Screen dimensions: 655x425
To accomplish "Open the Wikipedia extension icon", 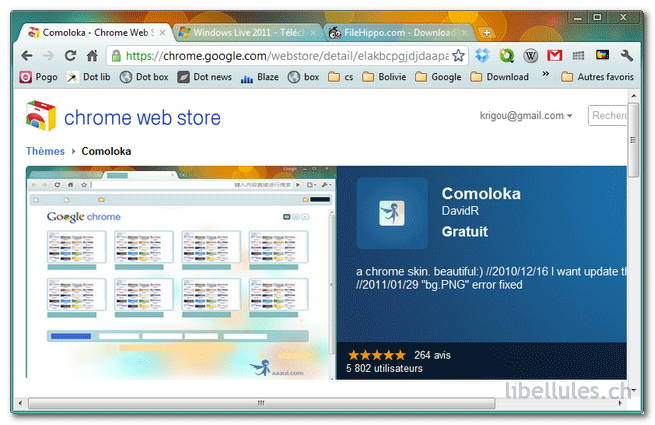I will 531,55.
